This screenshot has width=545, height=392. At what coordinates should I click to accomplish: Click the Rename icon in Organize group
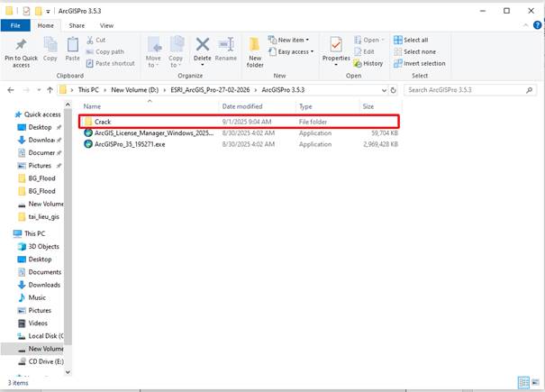click(225, 45)
